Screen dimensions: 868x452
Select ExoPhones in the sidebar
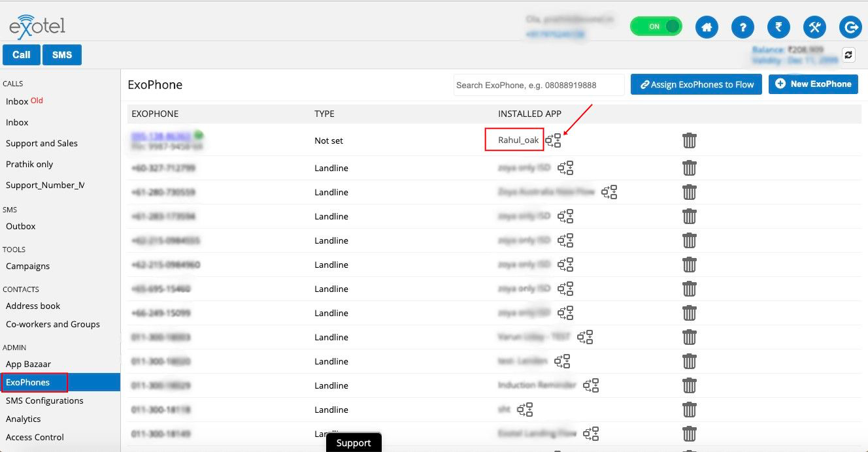pyautogui.click(x=60, y=382)
